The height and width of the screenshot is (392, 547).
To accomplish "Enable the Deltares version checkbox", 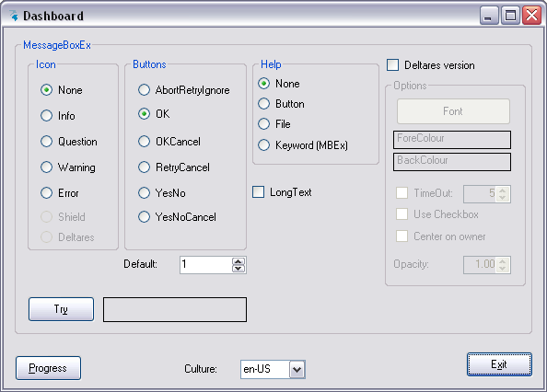I will point(393,65).
